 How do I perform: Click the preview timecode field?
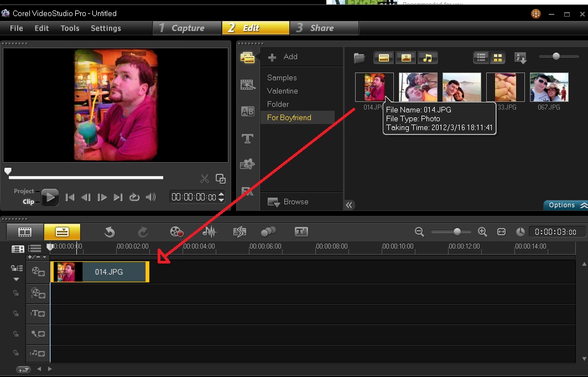pyautogui.click(x=194, y=197)
